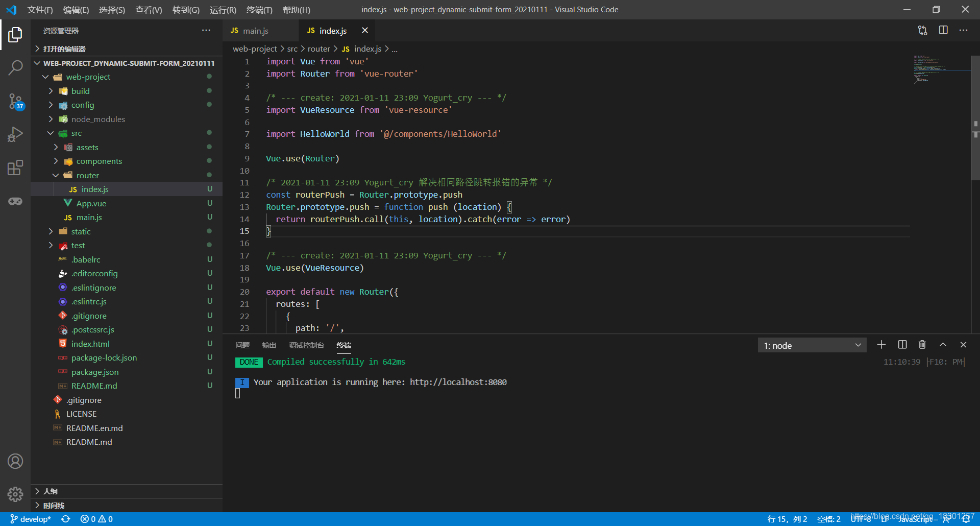Click the develop* git branch indicator
Image resolution: width=980 pixels, height=526 pixels.
pos(31,519)
